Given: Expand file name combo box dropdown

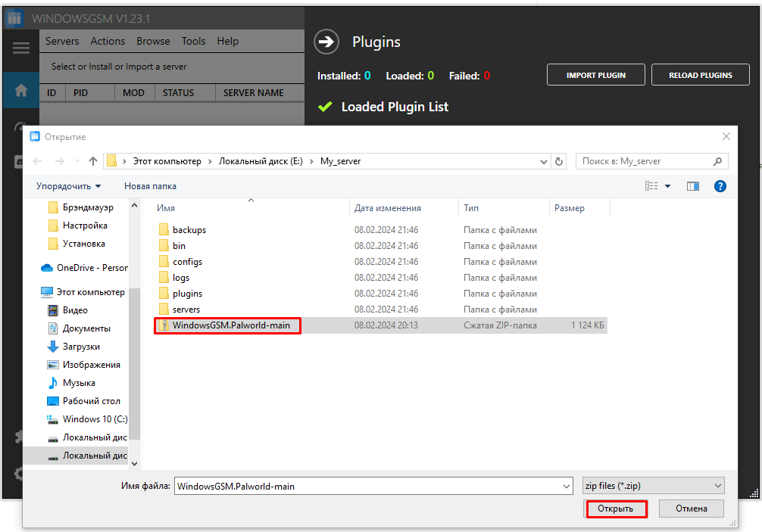Looking at the screenshot, I should pyautogui.click(x=567, y=486).
